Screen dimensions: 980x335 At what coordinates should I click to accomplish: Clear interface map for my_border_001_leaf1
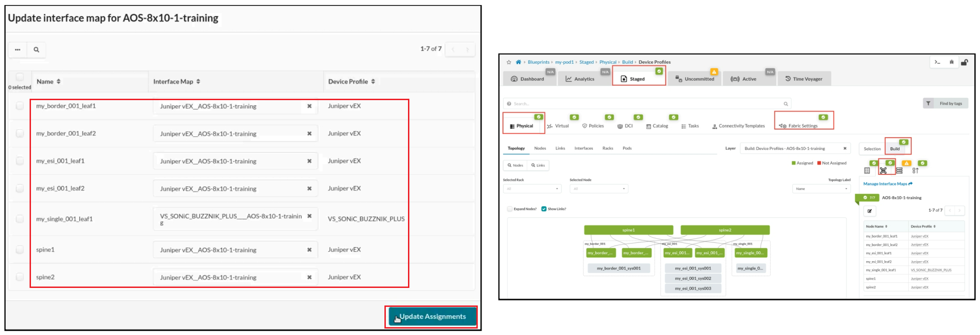[x=309, y=106]
